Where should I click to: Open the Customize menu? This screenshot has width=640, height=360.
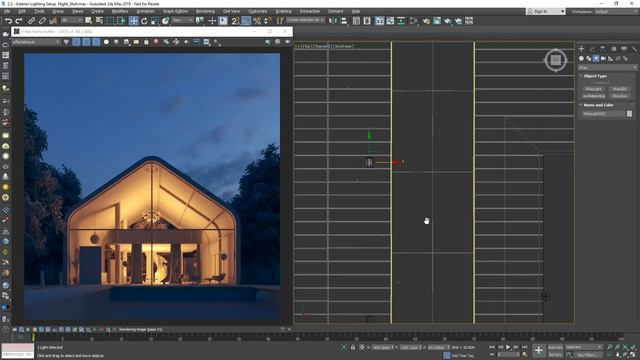pos(258,11)
